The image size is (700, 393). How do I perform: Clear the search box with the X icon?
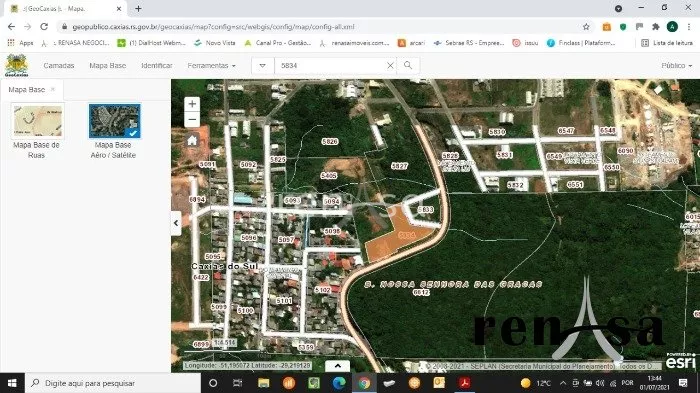click(x=390, y=65)
